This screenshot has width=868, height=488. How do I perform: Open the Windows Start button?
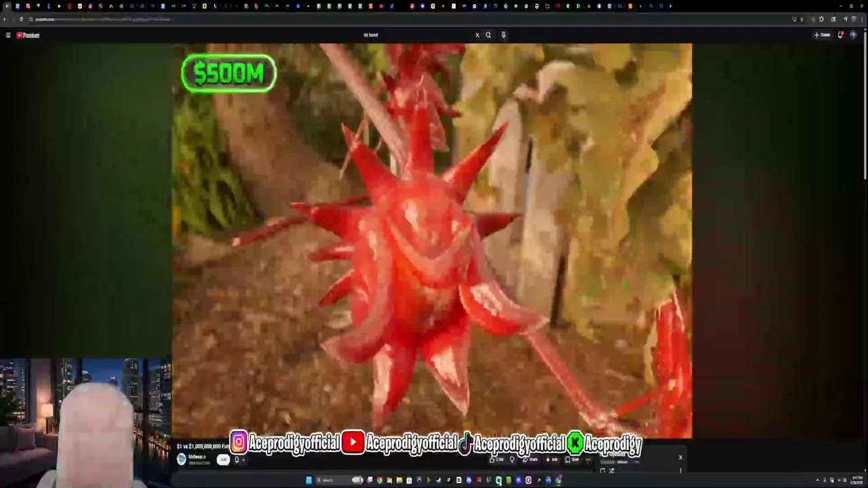point(309,480)
